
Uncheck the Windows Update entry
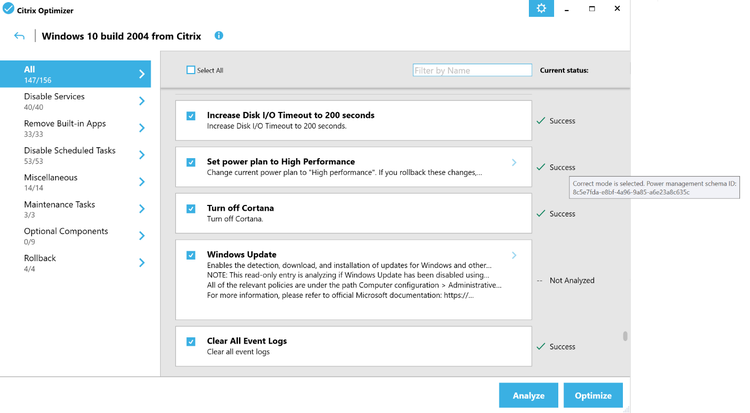click(x=191, y=255)
